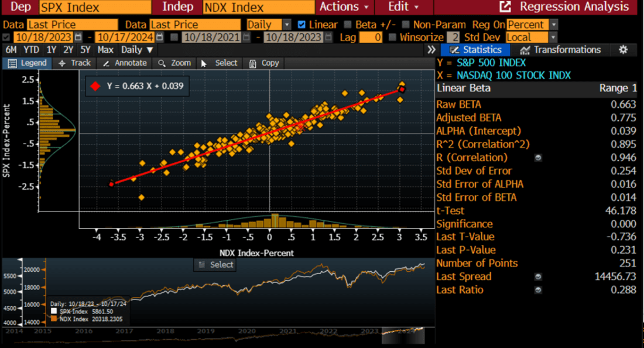The height and width of the screenshot is (348, 644).
Task: Select the 6M range
Action: [11, 50]
